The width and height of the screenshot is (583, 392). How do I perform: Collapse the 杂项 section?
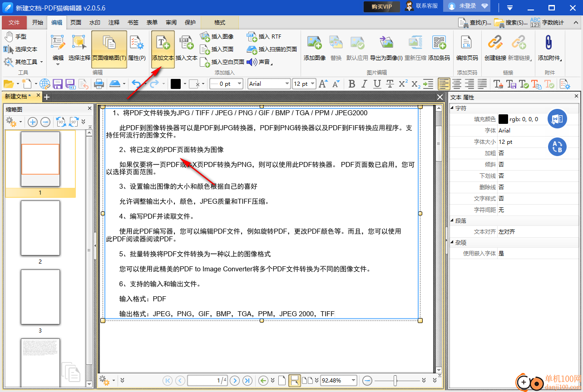pos(452,243)
